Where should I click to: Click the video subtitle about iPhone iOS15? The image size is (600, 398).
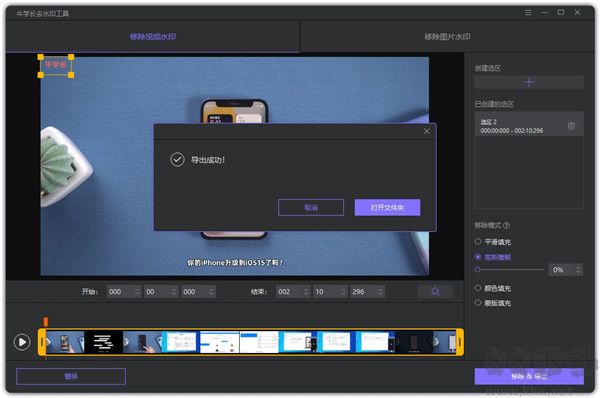(235, 263)
